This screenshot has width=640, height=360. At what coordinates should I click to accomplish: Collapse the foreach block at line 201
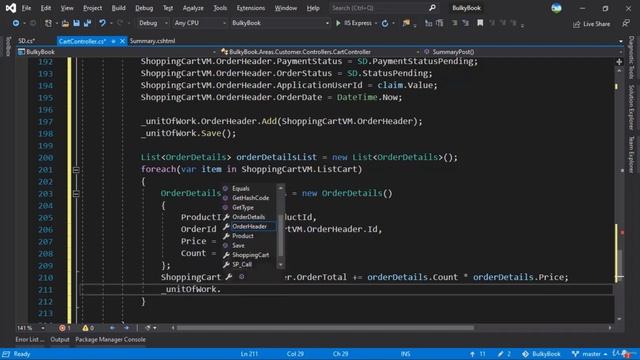coord(76,169)
